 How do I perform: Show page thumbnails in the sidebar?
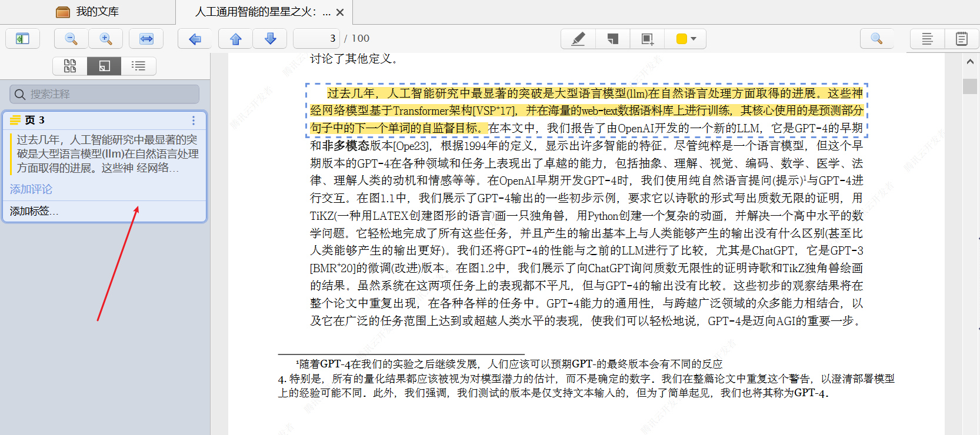coord(70,66)
